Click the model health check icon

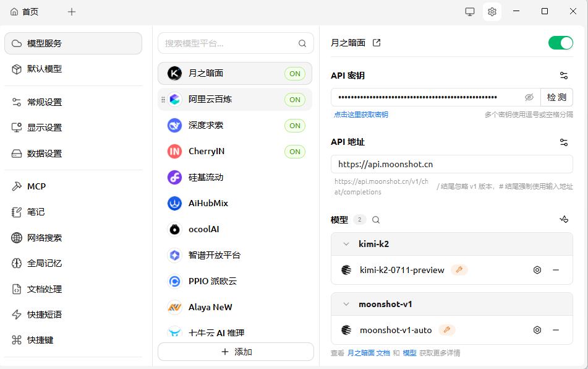(564, 219)
